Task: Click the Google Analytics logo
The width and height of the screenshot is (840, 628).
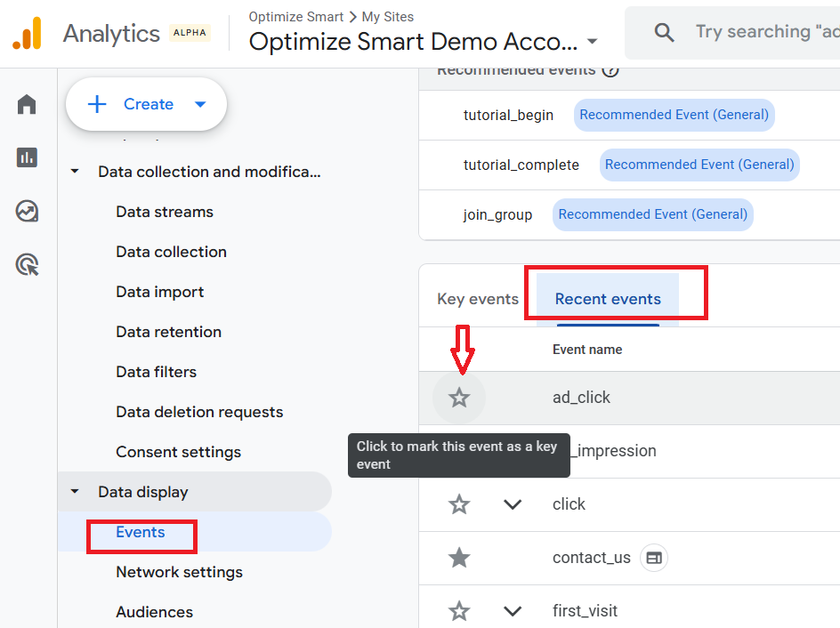Action: 27,34
